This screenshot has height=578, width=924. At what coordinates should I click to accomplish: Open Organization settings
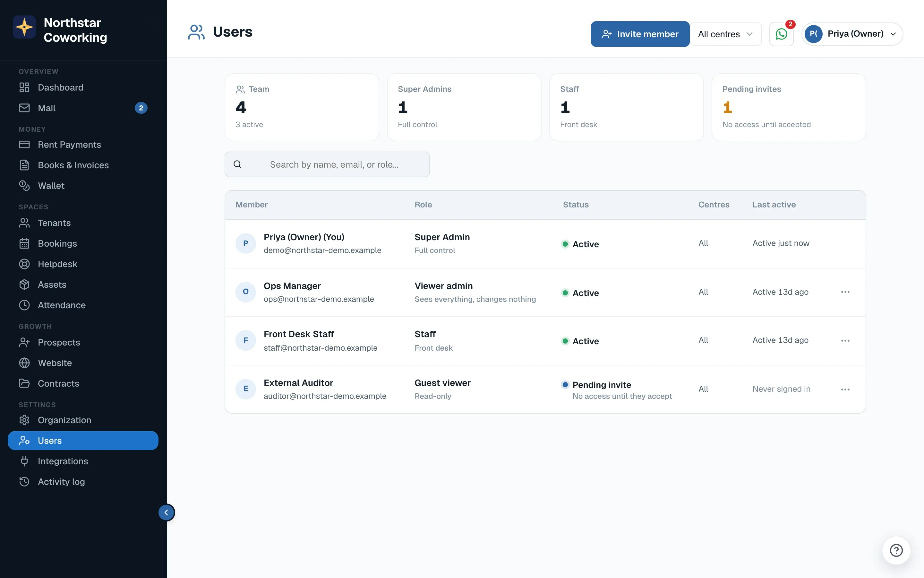pos(83,420)
